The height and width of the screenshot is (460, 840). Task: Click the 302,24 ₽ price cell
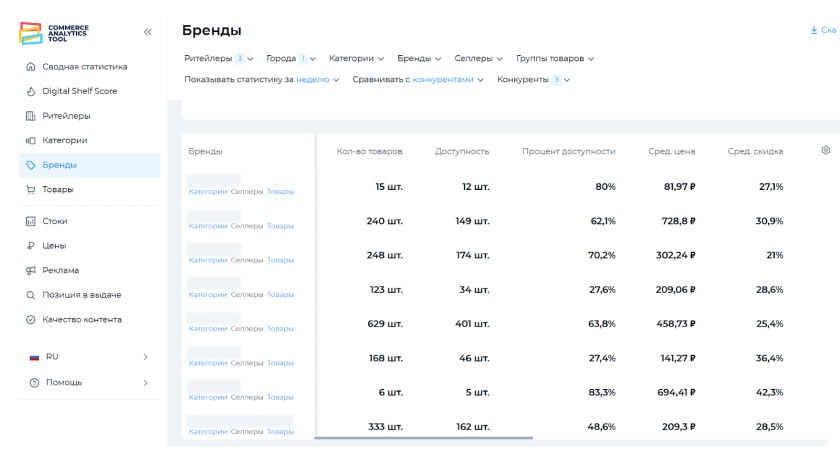click(676, 255)
